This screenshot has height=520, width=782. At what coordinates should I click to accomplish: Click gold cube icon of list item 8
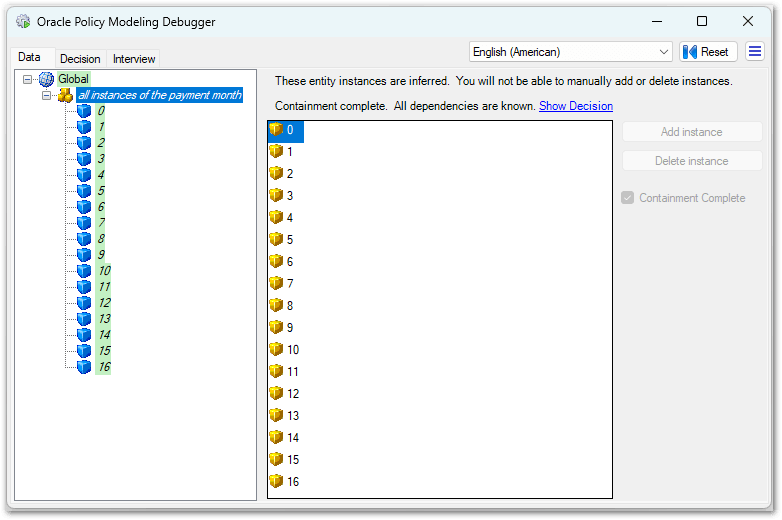[276, 305]
